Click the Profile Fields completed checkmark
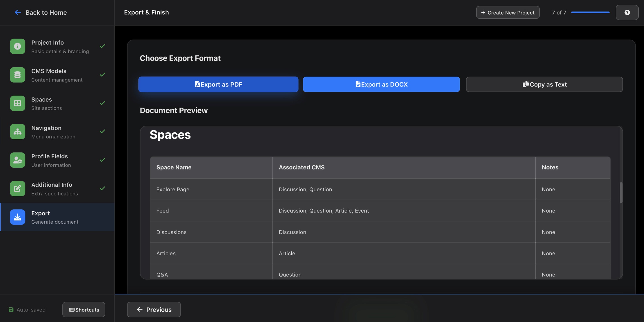 tap(102, 160)
